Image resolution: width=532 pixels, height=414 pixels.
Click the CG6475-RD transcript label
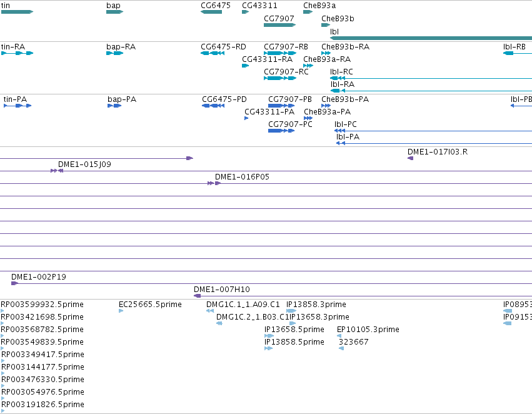pos(223,47)
